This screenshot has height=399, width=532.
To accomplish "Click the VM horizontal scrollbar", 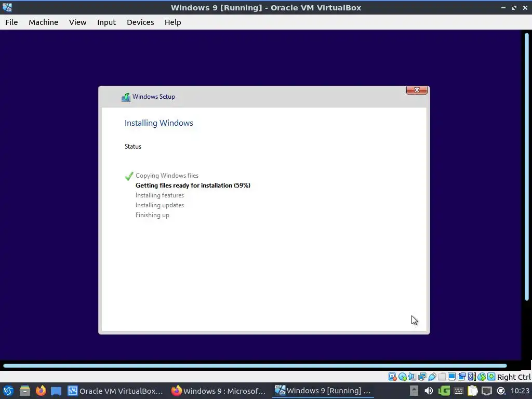I will [x=255, y=366].
